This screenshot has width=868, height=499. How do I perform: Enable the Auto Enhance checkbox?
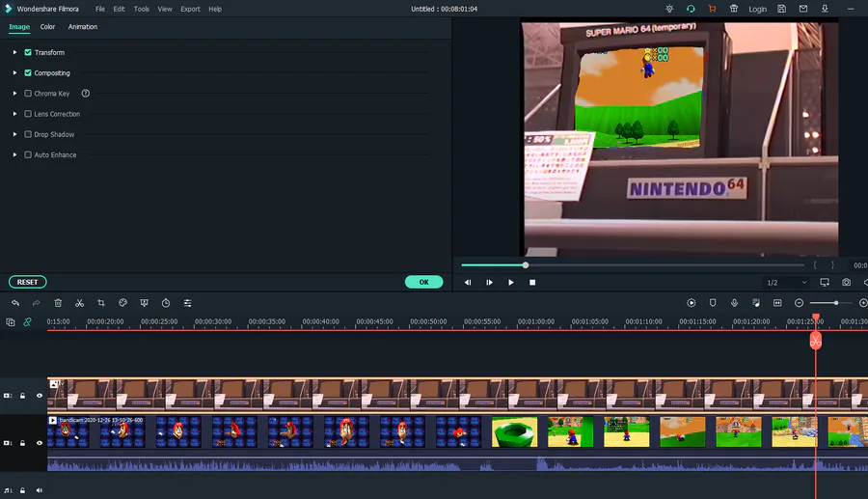[x=28, y=154]
